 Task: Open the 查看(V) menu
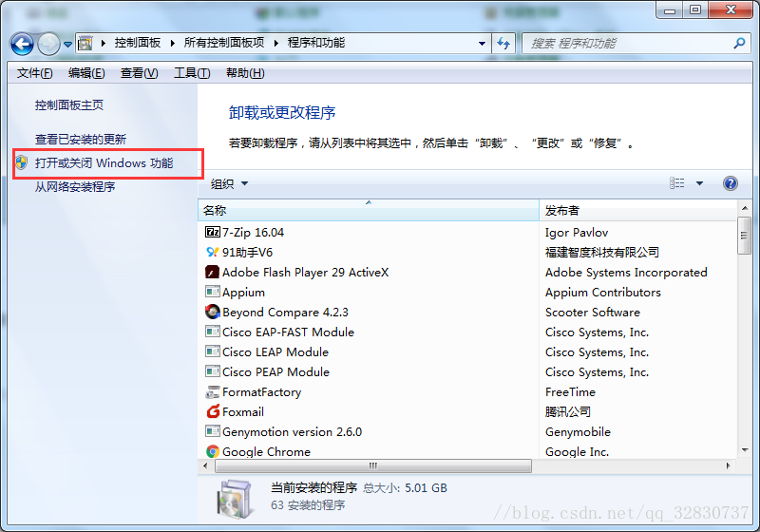click(139, 73)
